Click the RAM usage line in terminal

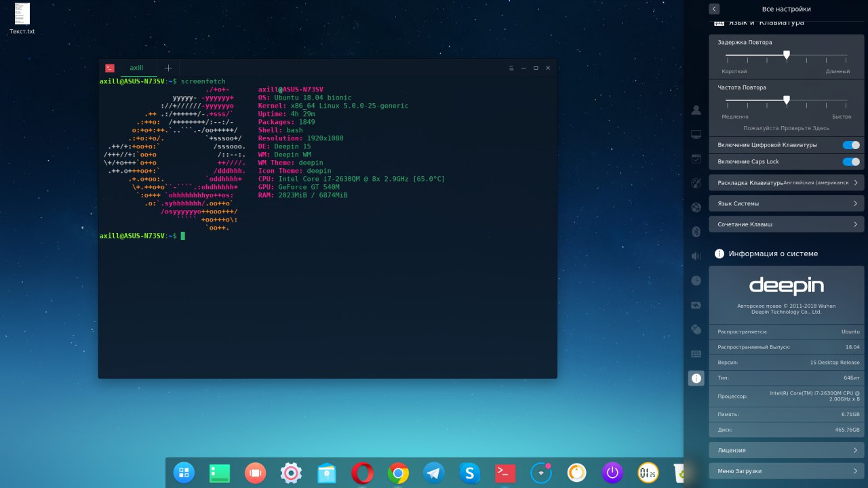coord(303,195)
